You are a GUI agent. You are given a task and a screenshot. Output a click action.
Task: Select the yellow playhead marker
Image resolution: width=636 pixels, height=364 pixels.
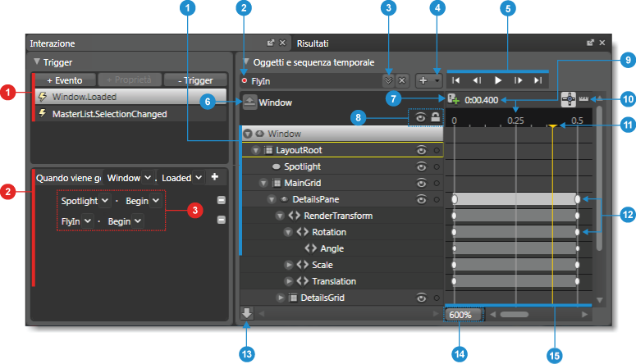click(x=552, y=126)
